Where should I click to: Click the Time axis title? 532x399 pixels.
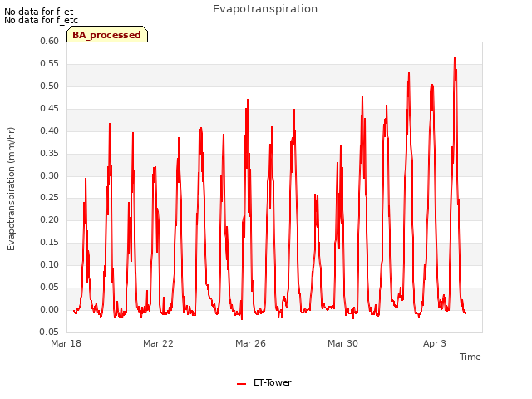[470, 357]
